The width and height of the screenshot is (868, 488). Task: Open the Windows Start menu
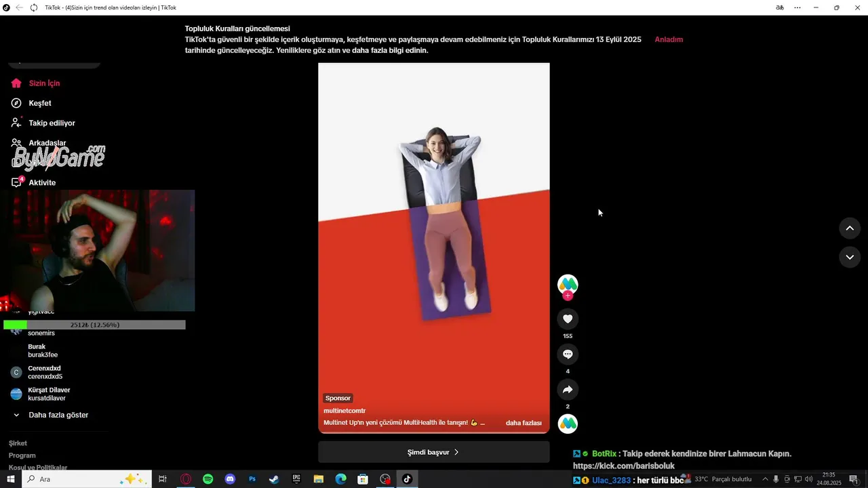[x=11, y=479]
